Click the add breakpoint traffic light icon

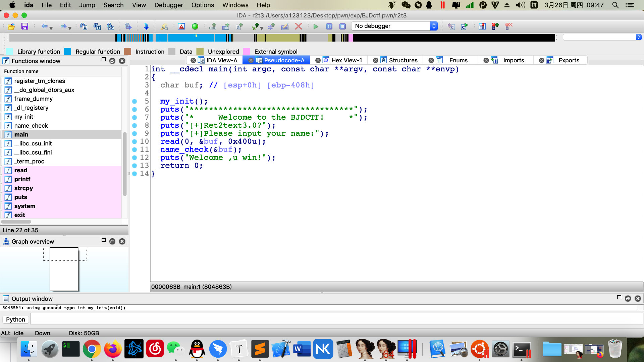(x=495, y=26)
